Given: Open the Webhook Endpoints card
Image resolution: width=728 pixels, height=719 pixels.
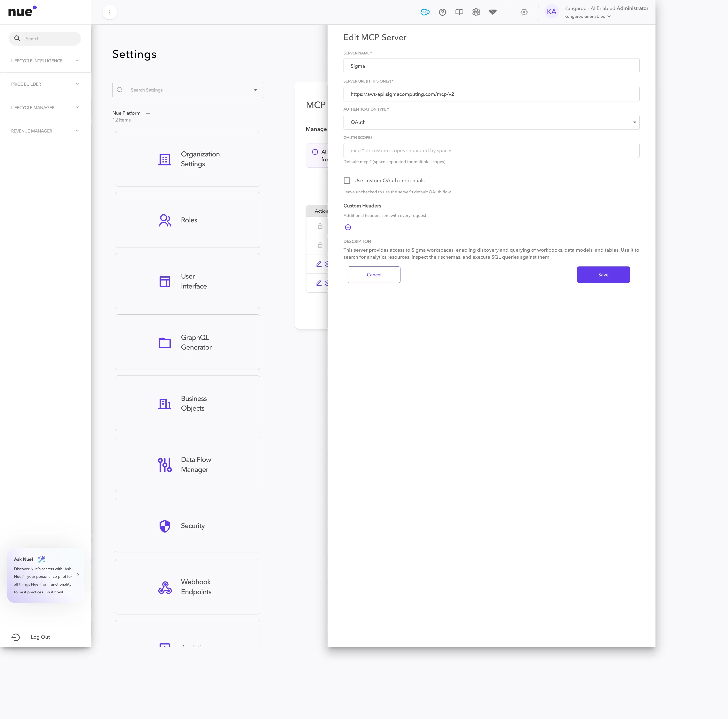Looking at the screenshot, I should coord(187,586).
